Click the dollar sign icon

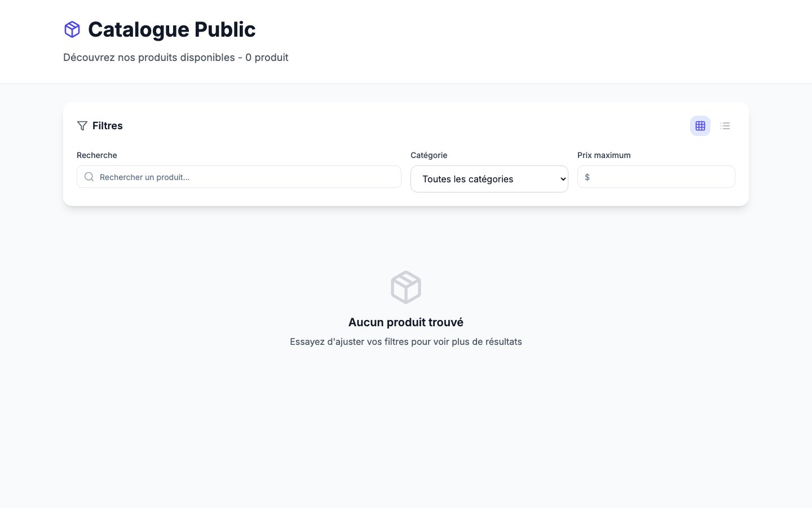587,177
